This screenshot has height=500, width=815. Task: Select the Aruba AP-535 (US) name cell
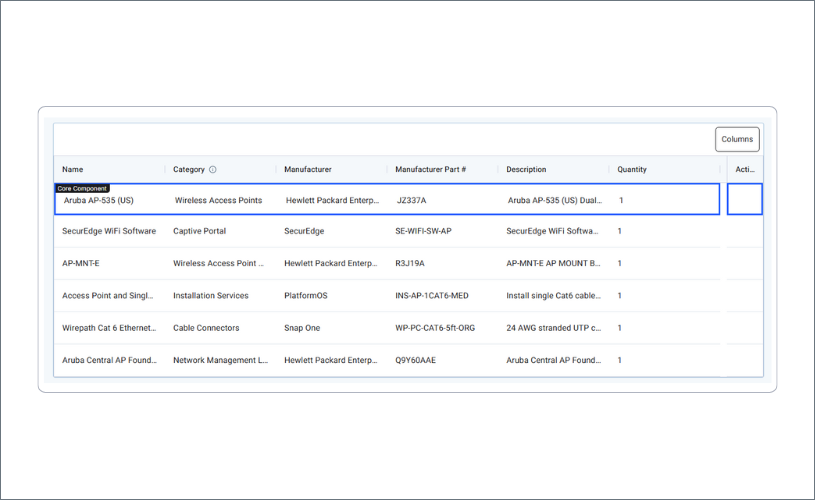pyautogui.click(x=99, y=200)
